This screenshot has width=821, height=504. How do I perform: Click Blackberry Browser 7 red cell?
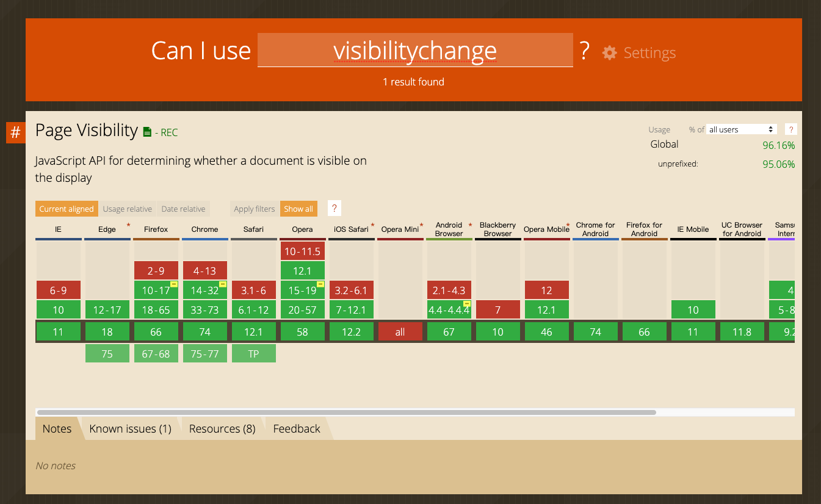[x=497, y=309]
